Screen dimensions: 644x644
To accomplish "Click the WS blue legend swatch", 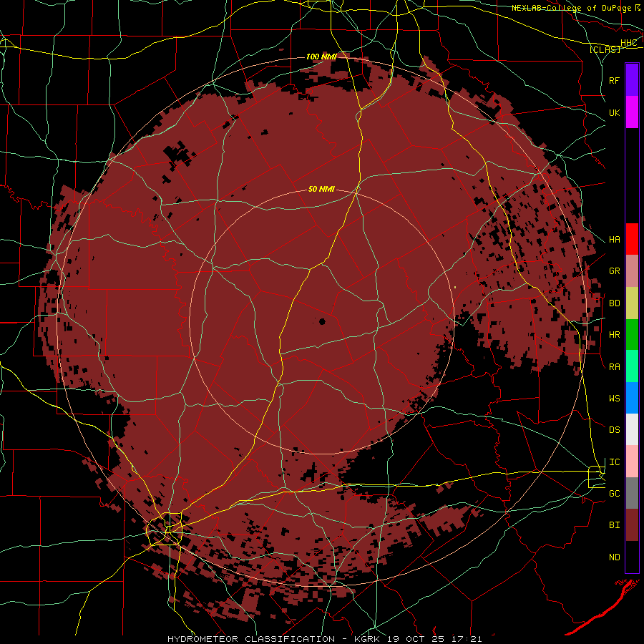I will tap(632, 398).
